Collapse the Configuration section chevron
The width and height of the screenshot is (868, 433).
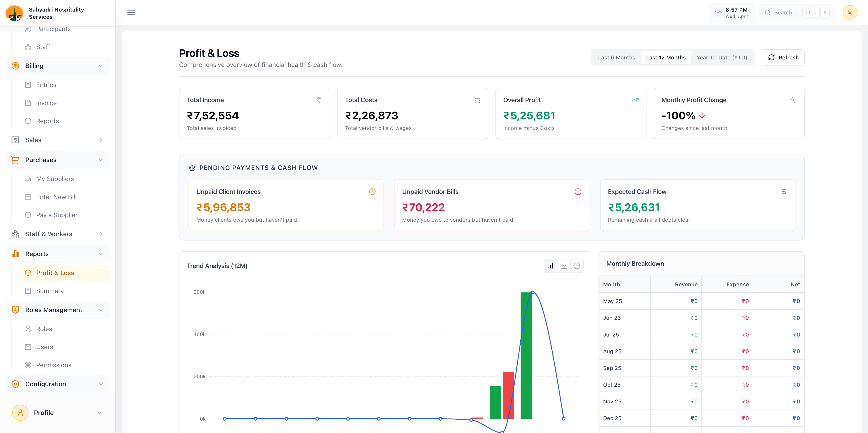pos(101,384)
